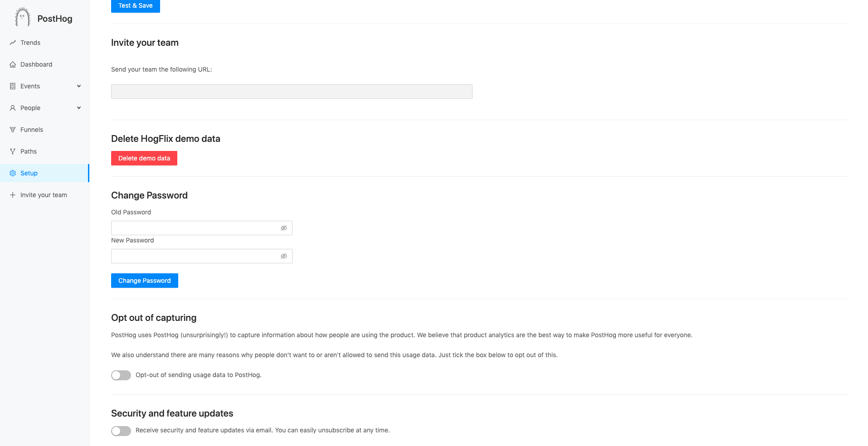The height and width of the screenshot is (446, 868).
Task: Show the Old Password text
Action: point(284,228)
